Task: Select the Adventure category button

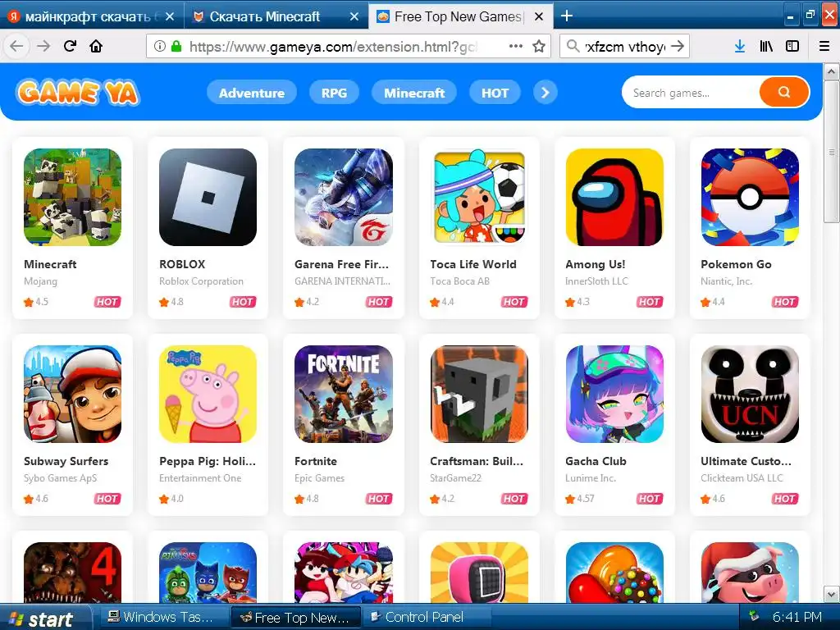Action: (252, 93)
